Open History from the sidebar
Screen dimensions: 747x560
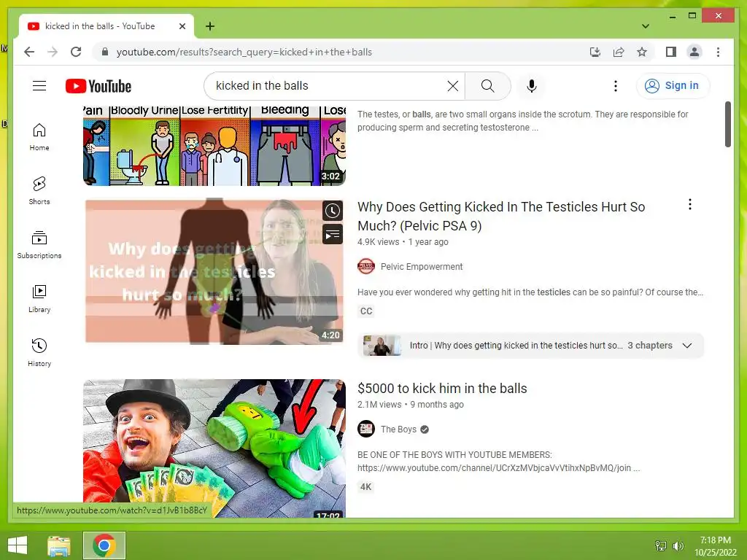tap(39, 352)
